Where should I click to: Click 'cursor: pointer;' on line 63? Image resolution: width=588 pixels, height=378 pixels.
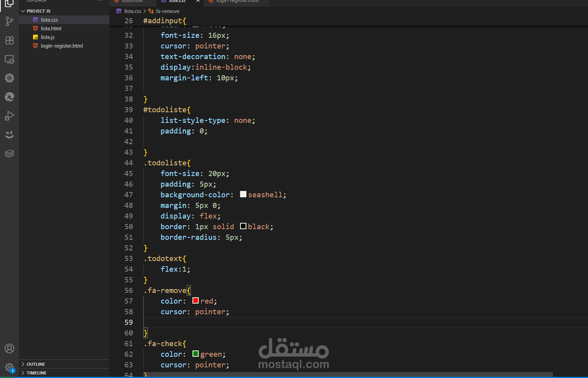point(195,365)
